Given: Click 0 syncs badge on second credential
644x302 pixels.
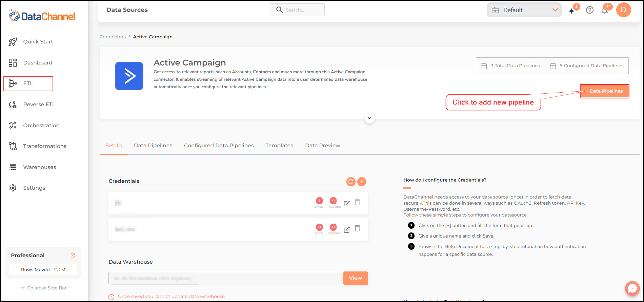Looking at the screenshot, I should point(319,227).
